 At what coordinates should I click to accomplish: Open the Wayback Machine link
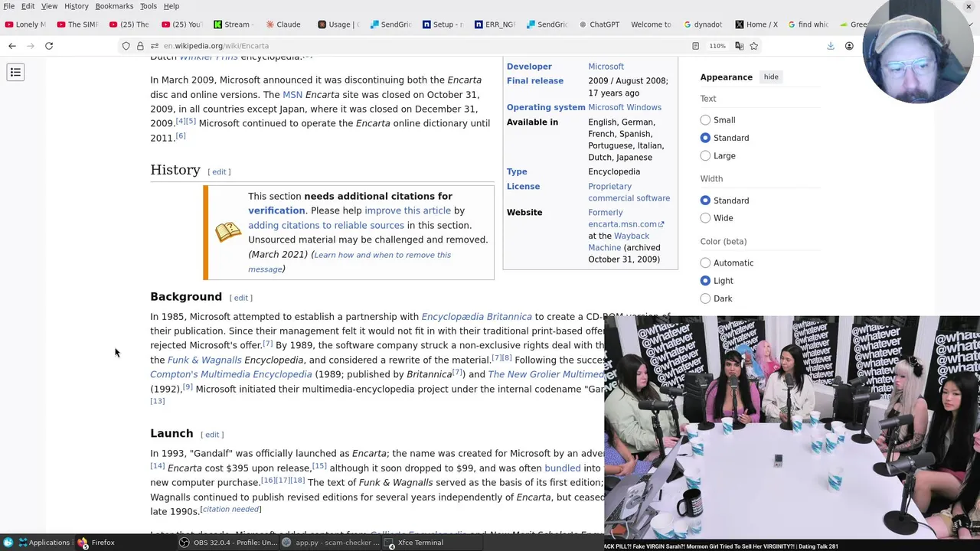(619, 242)
